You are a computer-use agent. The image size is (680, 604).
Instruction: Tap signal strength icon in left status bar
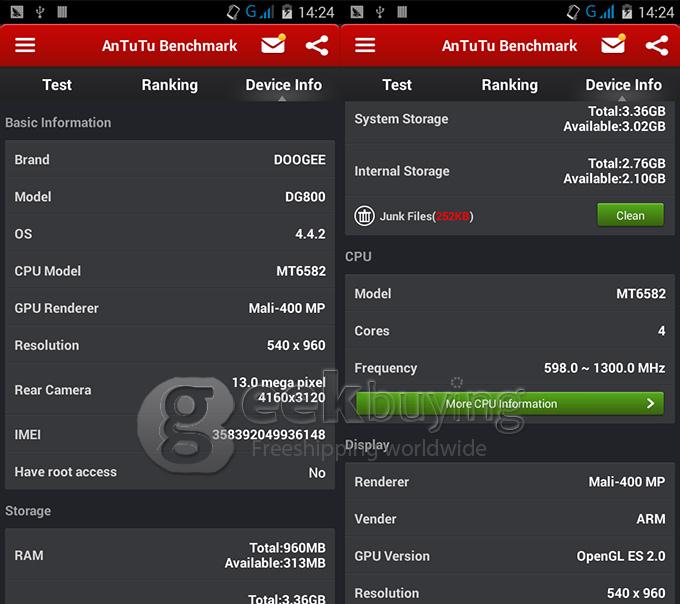point(267,12)
